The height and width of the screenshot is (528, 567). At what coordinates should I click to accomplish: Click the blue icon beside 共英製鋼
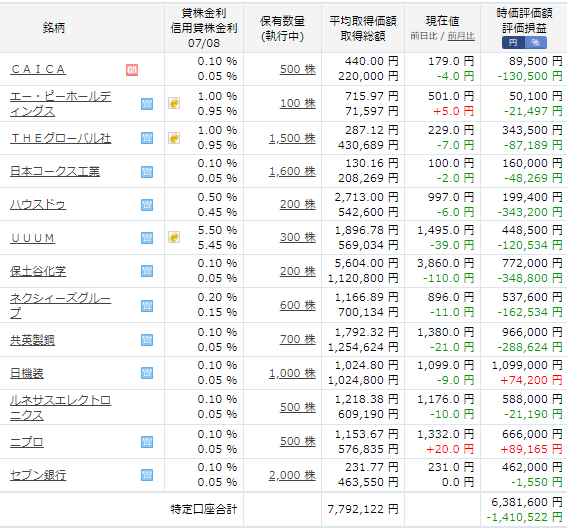147,340
